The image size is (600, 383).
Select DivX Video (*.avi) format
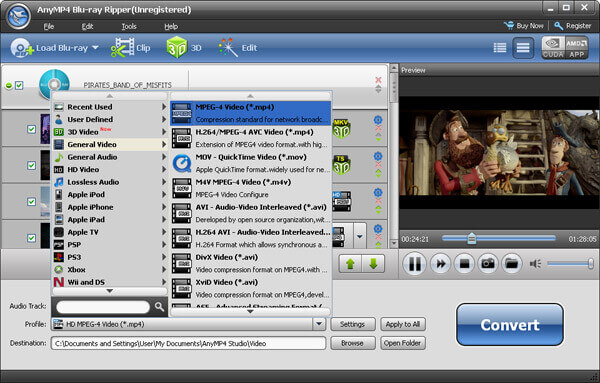coord(251,263)
